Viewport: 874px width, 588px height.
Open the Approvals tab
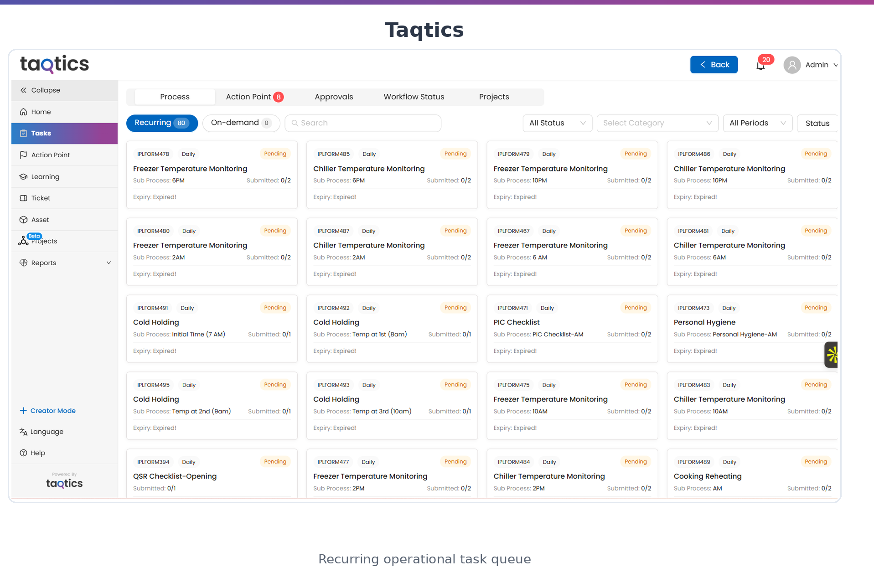[334, 97]
